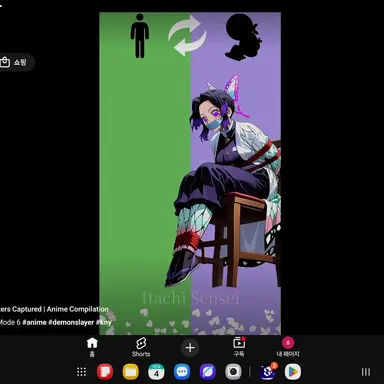Open the Camera app

tap(233, 372)
